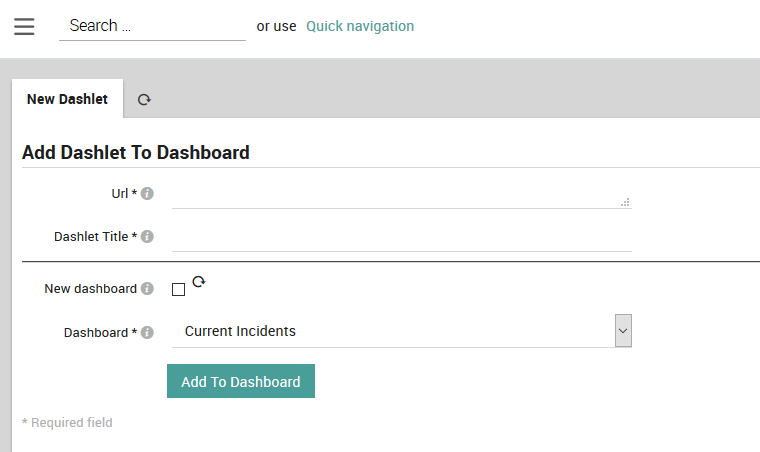The image size is (760, 452).
Task: Click the reload icon beside New Dashlet tab
Action: [144, 100]
